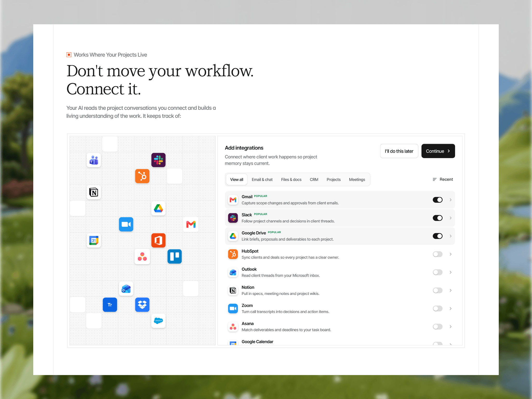532x399 pixels.
Task: Click the HubSpot icon in the grid
Action: coord(142,176)
